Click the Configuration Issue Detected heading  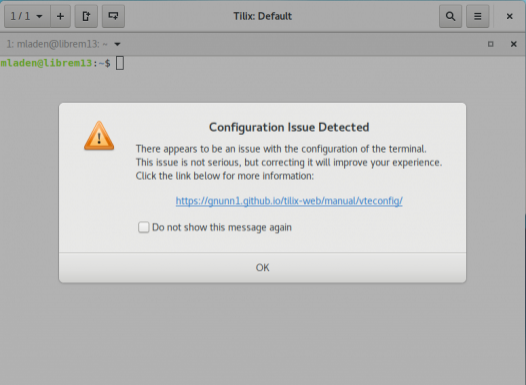(x=289, y=127)
